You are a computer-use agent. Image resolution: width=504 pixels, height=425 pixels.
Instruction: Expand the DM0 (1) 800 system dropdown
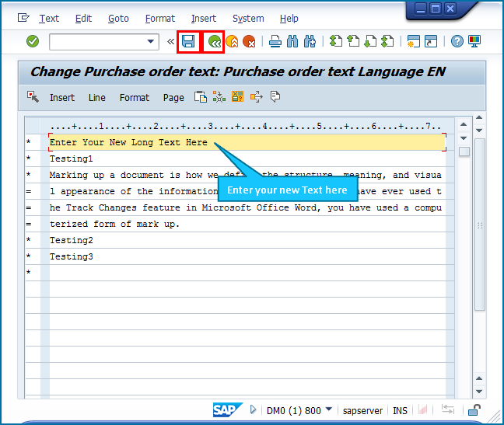click(x=329, y=409)
